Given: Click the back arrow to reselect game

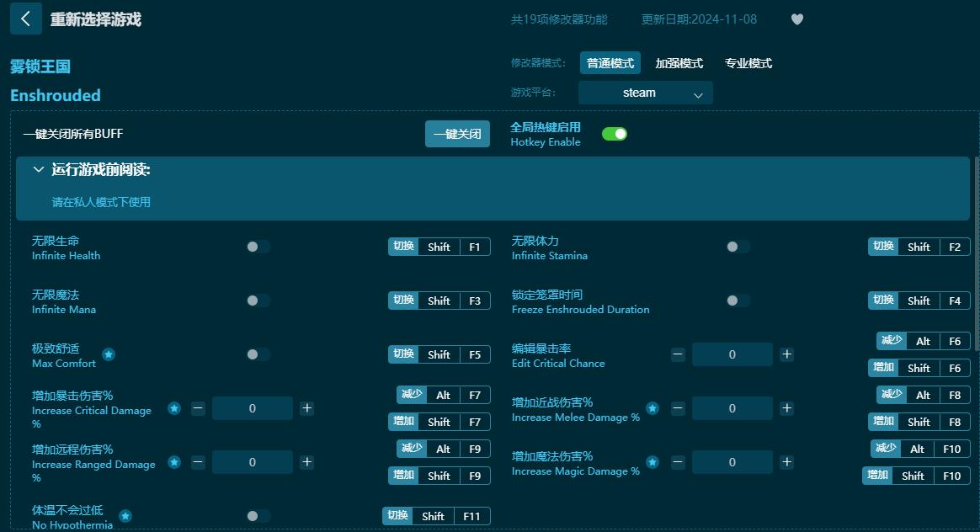Looking at the screenshot, I should pyautogui.click(x=26, y=19).
